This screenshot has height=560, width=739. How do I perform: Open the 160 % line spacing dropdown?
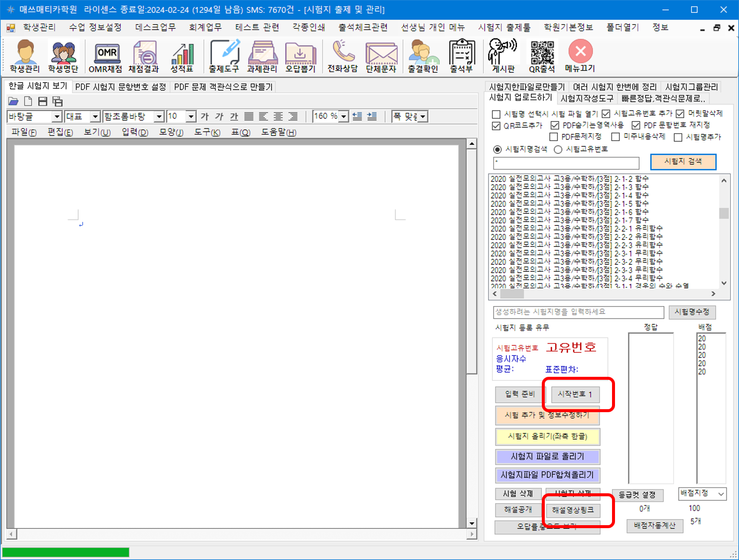[344, 116]
